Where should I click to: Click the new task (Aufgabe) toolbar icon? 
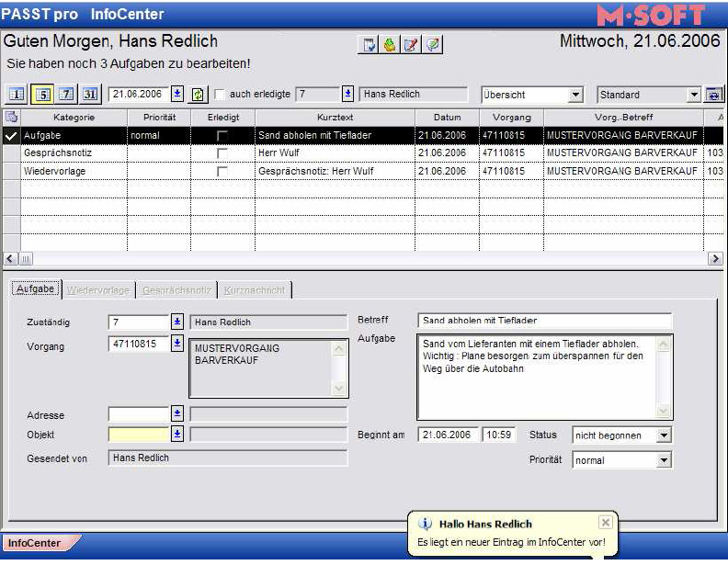pyautogui.click(x=369, y=44)
